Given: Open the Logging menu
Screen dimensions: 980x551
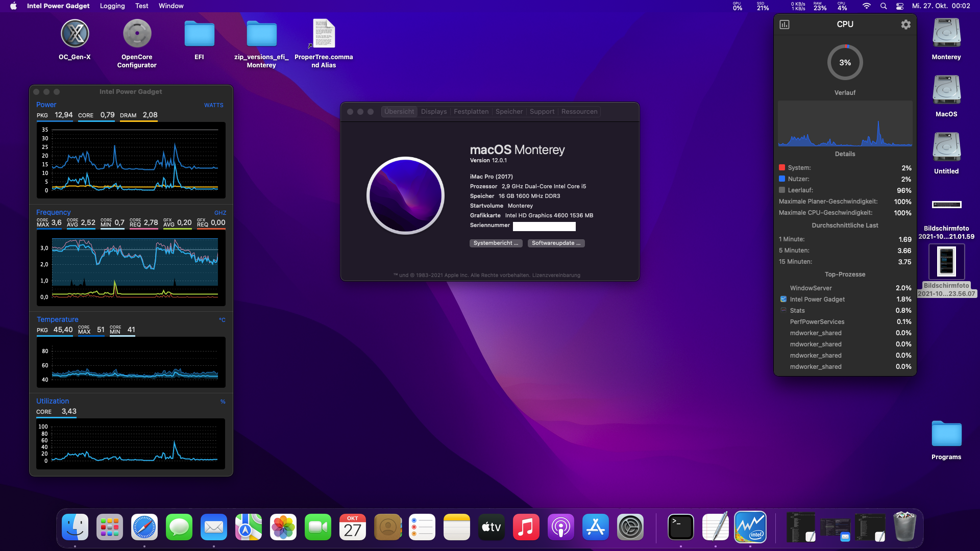Looking at the screenshot, I should click(x=112, y=6).
